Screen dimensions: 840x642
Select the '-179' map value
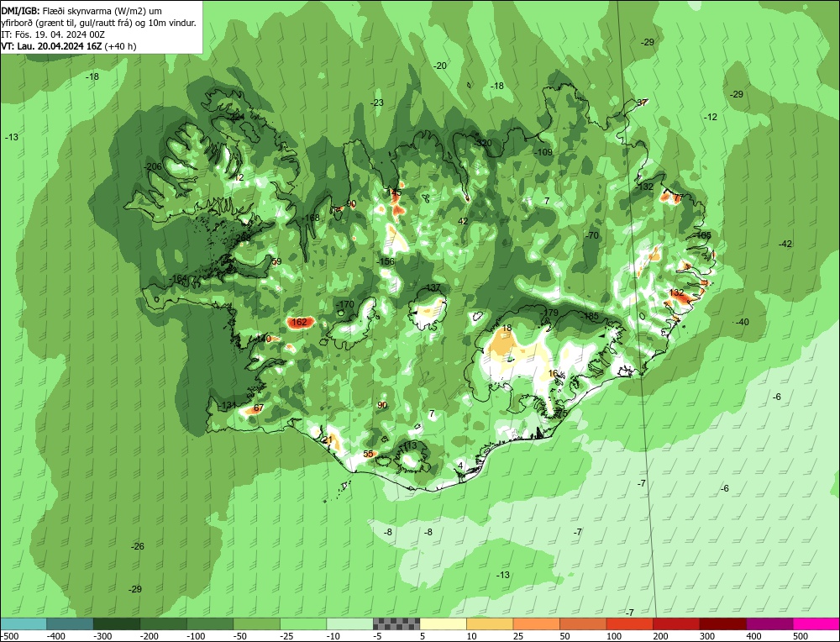(549, 313)
